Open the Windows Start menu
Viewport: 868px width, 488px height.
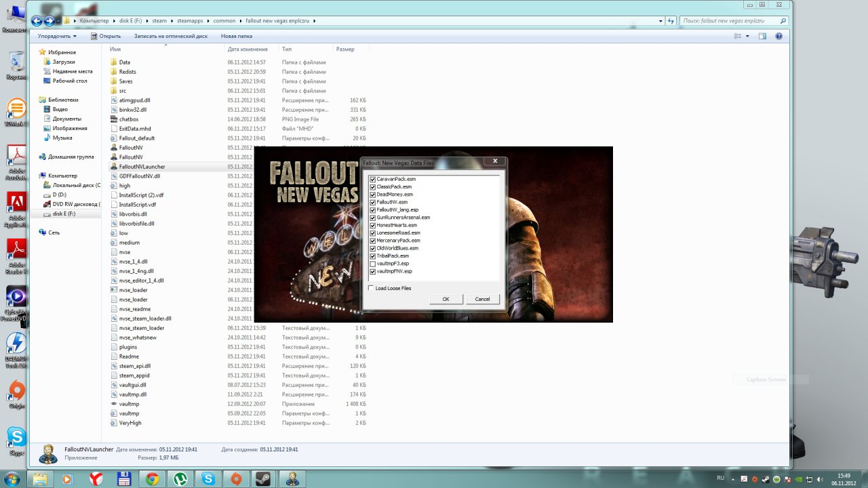click(x=14, y=479)
